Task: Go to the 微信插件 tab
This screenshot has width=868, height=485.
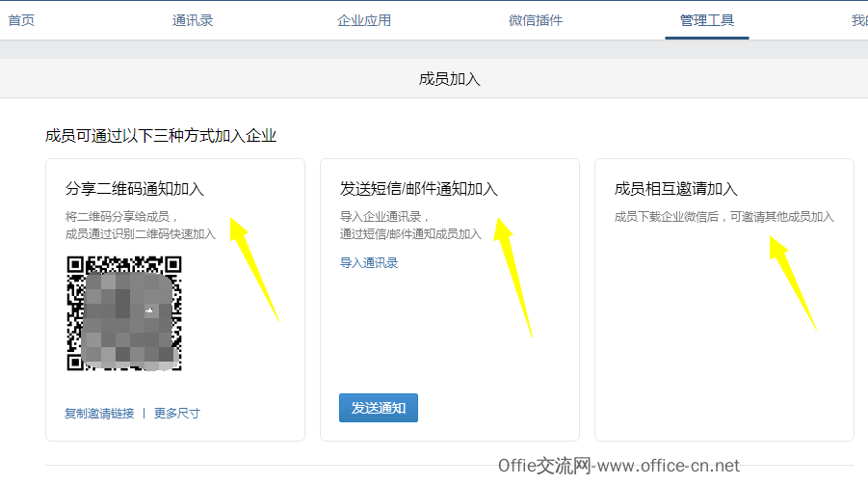Action: [536, 20]
